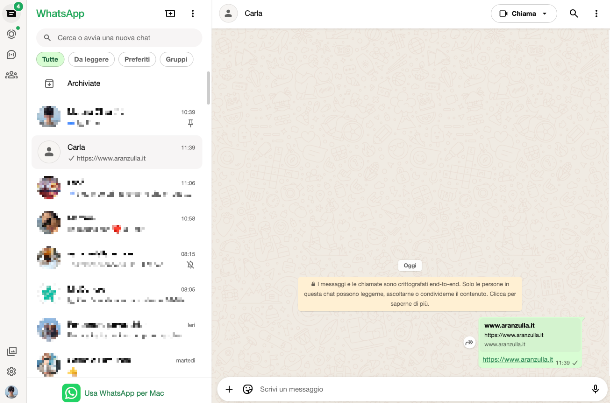Click the https://www.aranzulla.it link in message

coord(517,359)
